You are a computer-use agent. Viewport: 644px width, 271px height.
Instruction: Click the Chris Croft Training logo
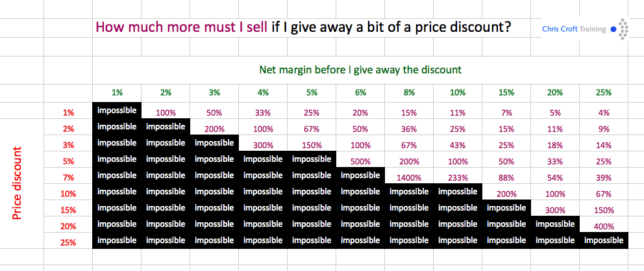[585, 29]
